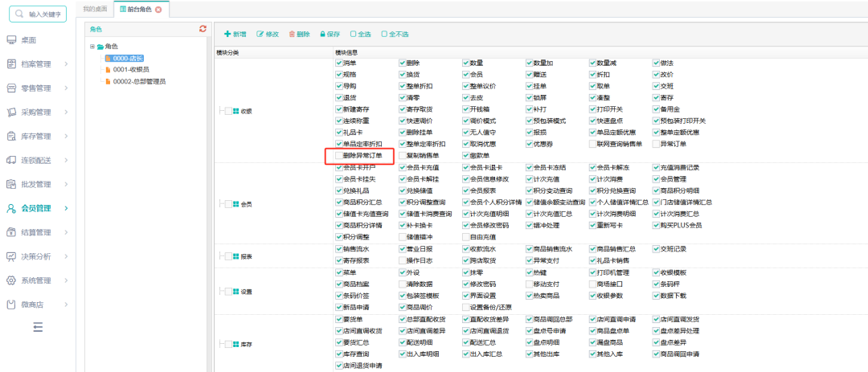The height and width of the screenshot is (372, 868).
Task: Click the 结算管理 sidebar icon
Action: (11, 232)
